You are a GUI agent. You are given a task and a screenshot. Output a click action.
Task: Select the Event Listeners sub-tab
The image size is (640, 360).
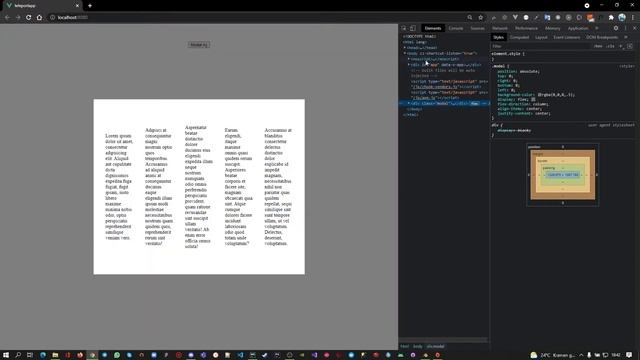click(x=567, y=37)
